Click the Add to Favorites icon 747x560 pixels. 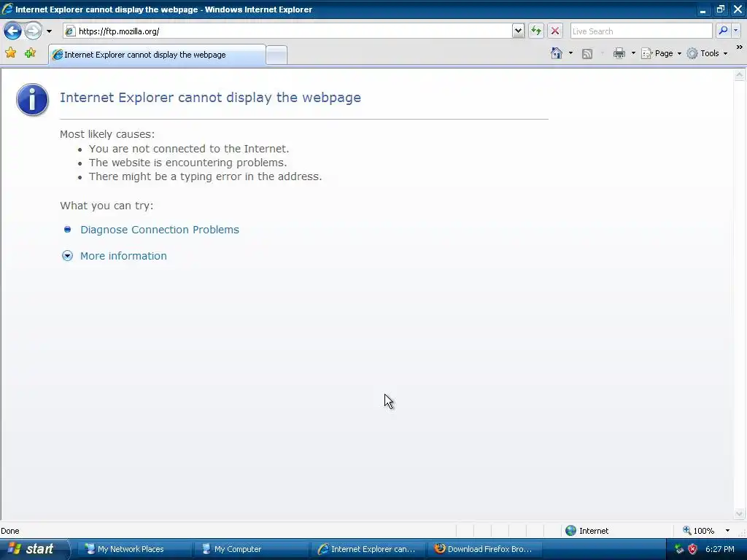31,52
